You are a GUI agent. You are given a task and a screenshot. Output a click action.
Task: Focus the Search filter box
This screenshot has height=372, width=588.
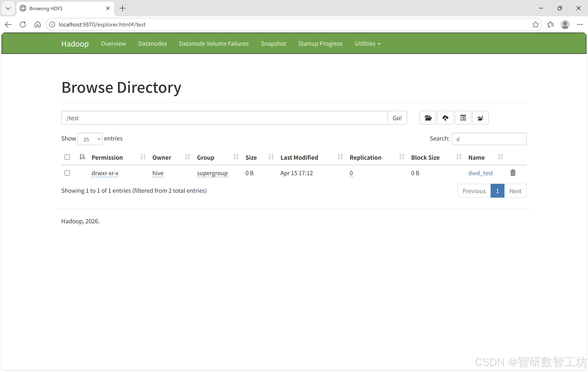[x=489, y=139]
